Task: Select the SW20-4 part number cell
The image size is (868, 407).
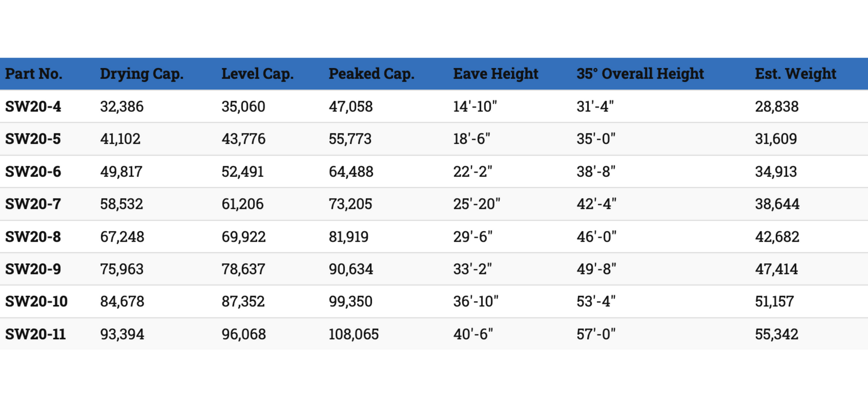Action: pos(33,107)
